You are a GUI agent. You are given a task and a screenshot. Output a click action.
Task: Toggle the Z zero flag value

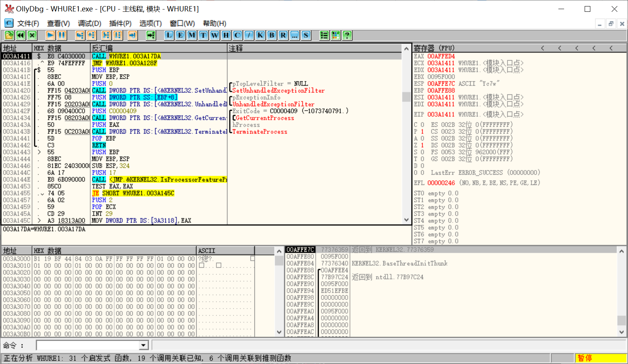click(x=422, y=145)
